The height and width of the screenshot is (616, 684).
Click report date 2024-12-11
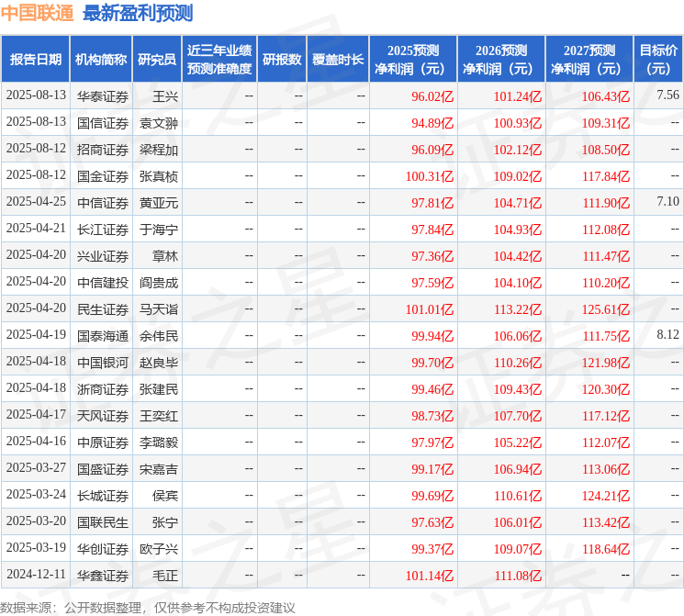tap(36, 574)
